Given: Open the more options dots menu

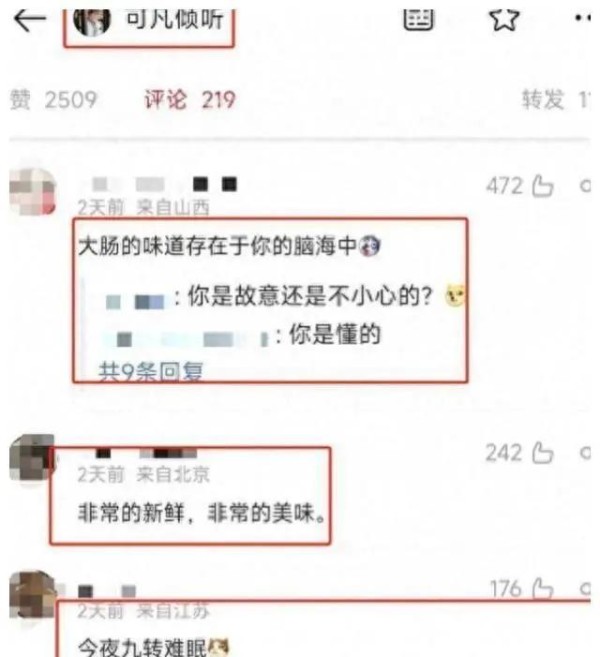Looking at the screenshot, I should (583, 18).
